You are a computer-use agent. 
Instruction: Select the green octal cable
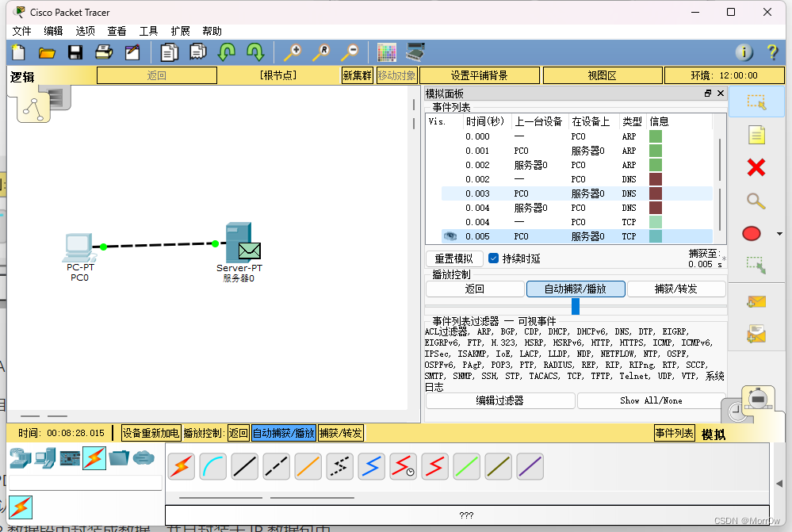coord(467,466)
